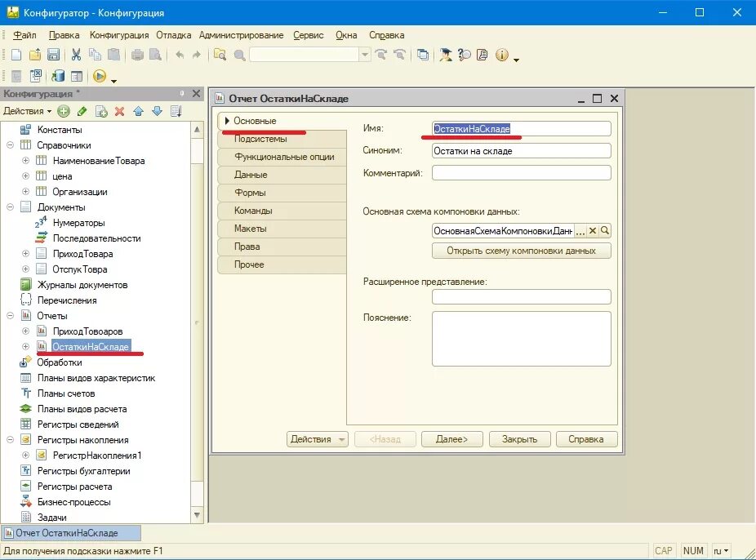Click into the Синоним input field
756x560 pixels.
[521, 151]
